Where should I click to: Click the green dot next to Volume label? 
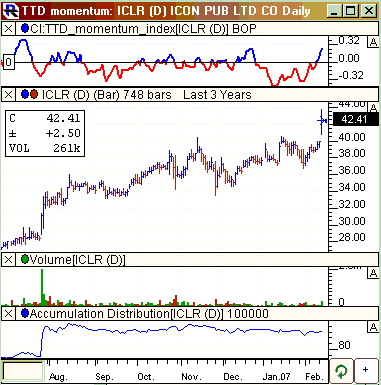pyautogui.click(x=25, y=259)
